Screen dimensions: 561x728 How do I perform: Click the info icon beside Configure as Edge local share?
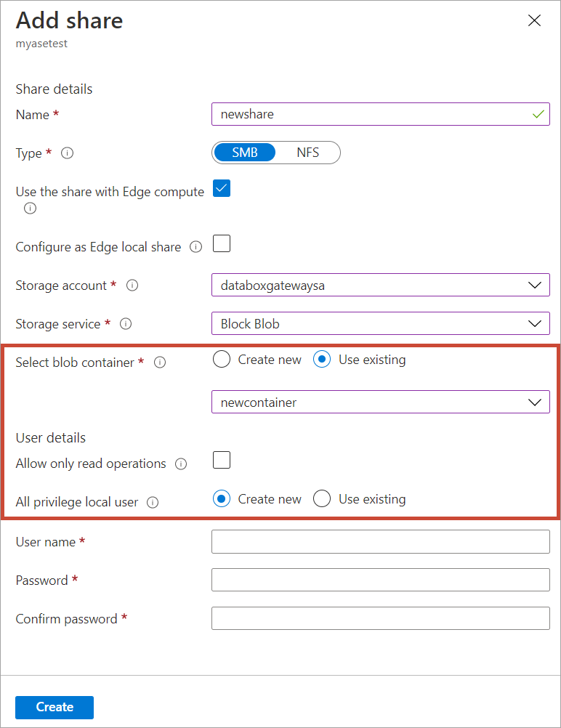tap(195, 247)
